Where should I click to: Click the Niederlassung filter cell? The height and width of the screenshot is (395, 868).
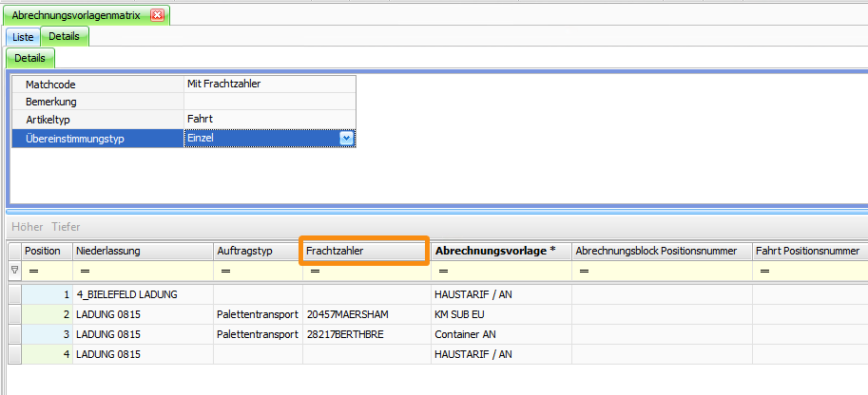(x=143, y=271)
